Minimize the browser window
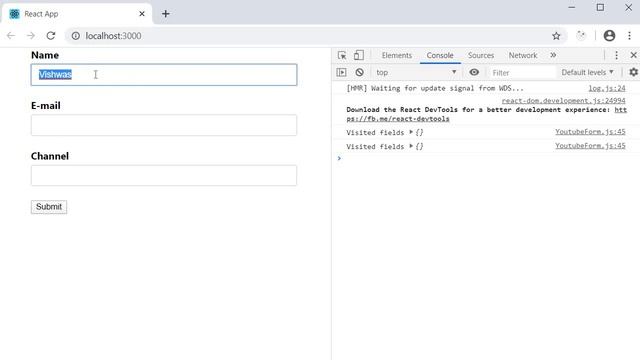 pyautogui.click(x=571, y=7)
